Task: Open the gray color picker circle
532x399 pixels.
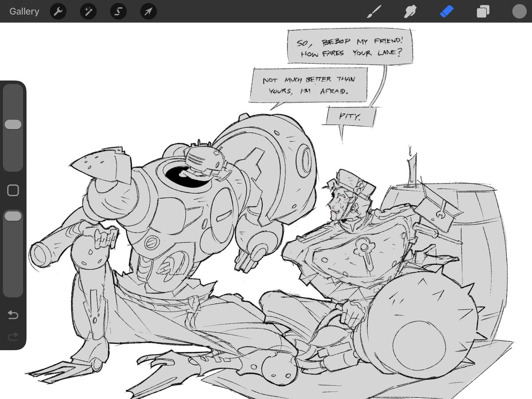Action: click(519, 12)
